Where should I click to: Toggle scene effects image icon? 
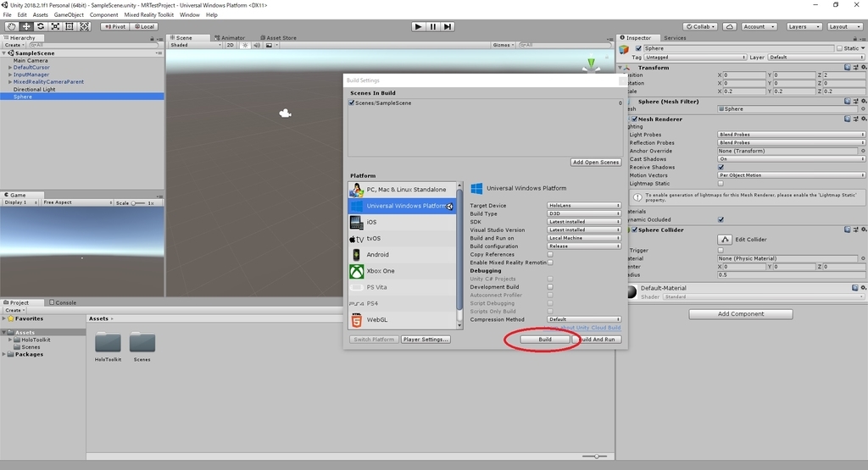269,46
